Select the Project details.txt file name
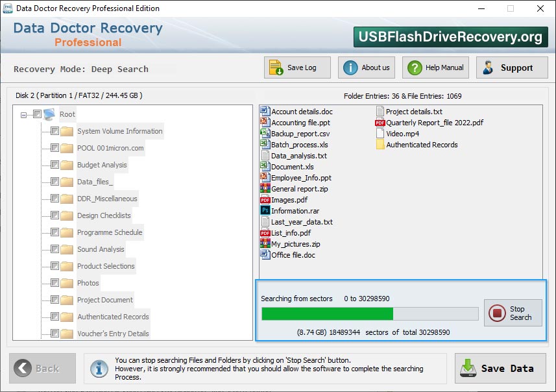Image resolution: width=556 pixels, height=392 pixels. coord(414,112)
